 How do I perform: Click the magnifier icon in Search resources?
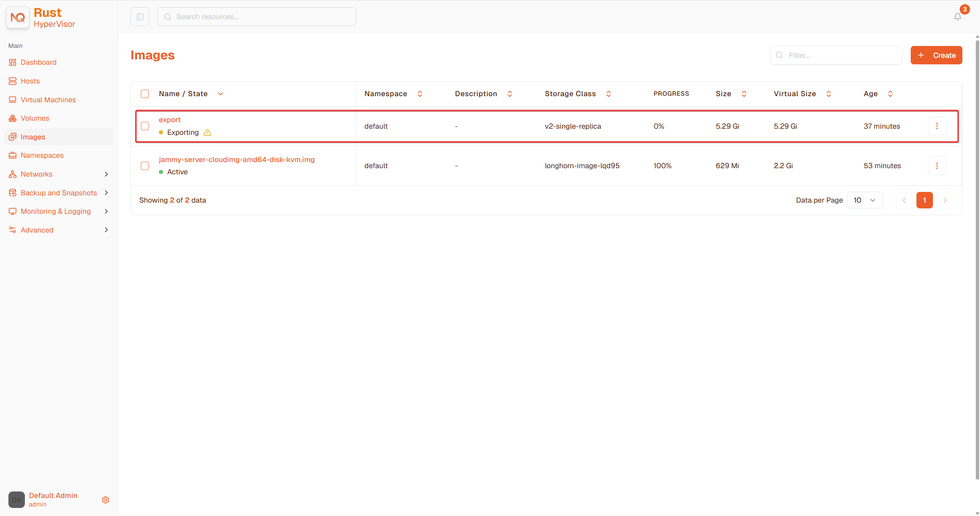[167, 17]
